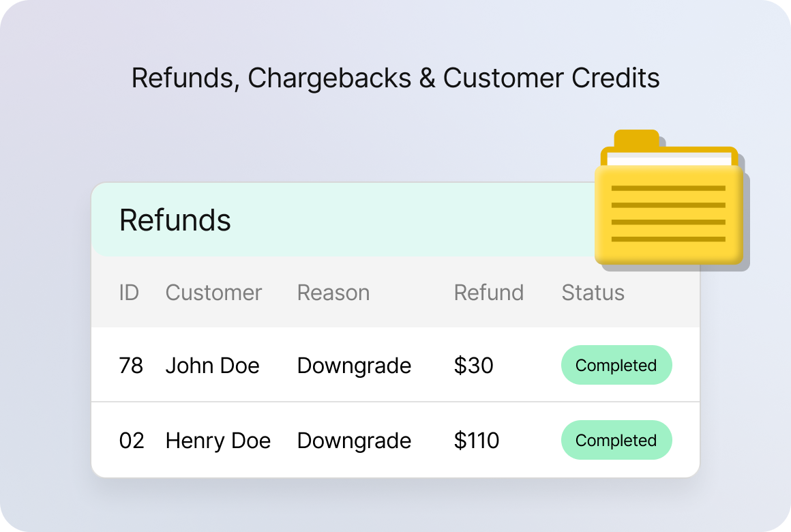Click the Refunds panel header
791x532 pixels.
coord(176,220)
